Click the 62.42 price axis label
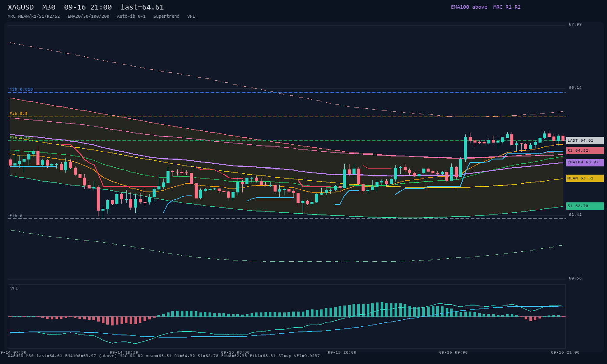The width and height of the screenshot is (607, 364). 575,214
